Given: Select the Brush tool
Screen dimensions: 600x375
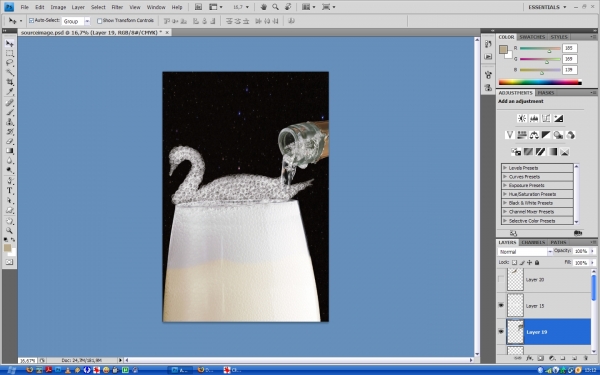Looking at the screenshot, I should coord(10,112).
